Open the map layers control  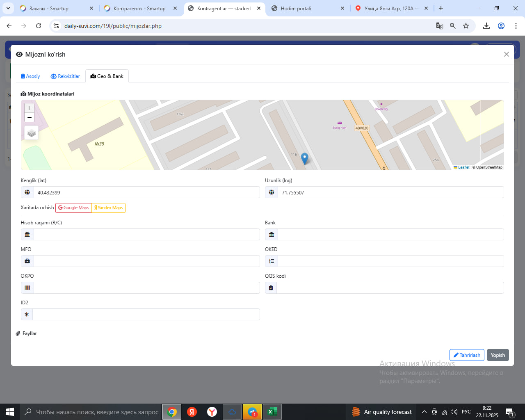[x=32, y=133]
